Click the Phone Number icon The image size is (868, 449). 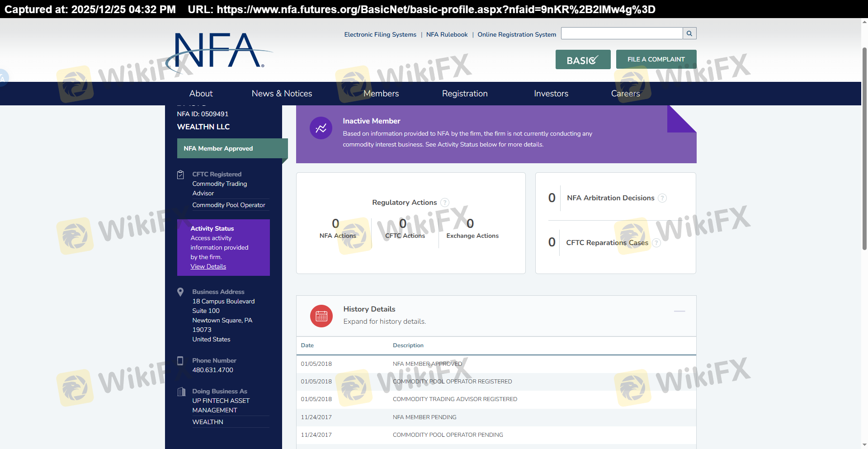180,361
